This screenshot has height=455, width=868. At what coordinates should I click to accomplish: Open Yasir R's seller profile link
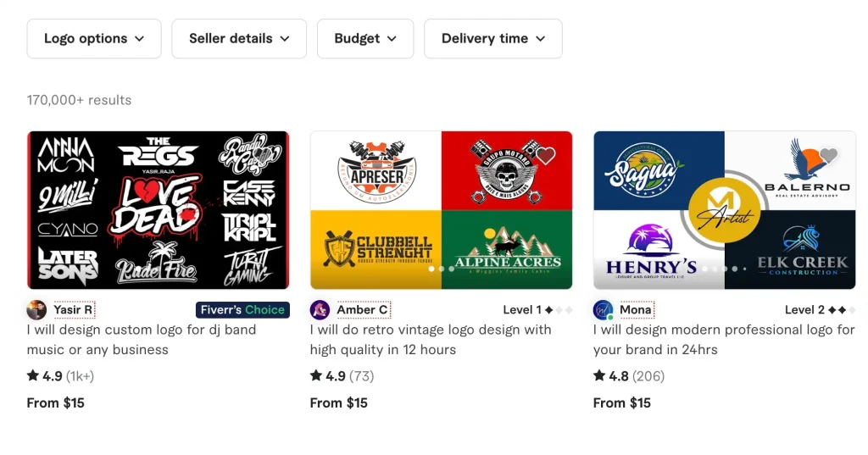(73, 310)
